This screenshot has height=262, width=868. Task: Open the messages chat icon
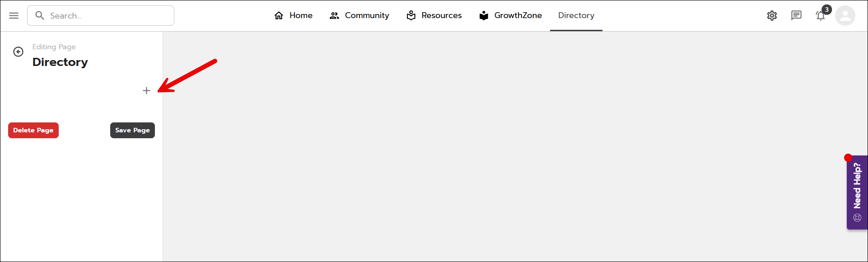tap(796, 16)
